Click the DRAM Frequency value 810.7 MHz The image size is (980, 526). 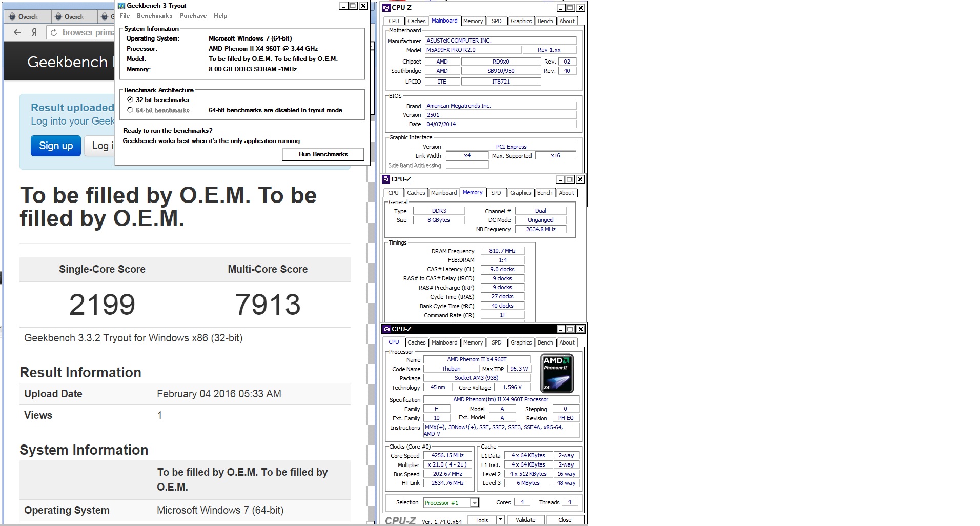pyautogui.click(x=502, y=251)
